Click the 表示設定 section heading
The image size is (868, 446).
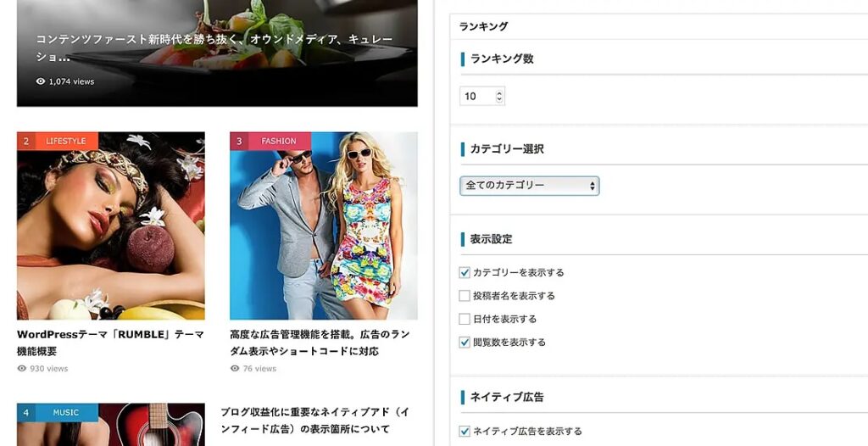coord(491,239)
